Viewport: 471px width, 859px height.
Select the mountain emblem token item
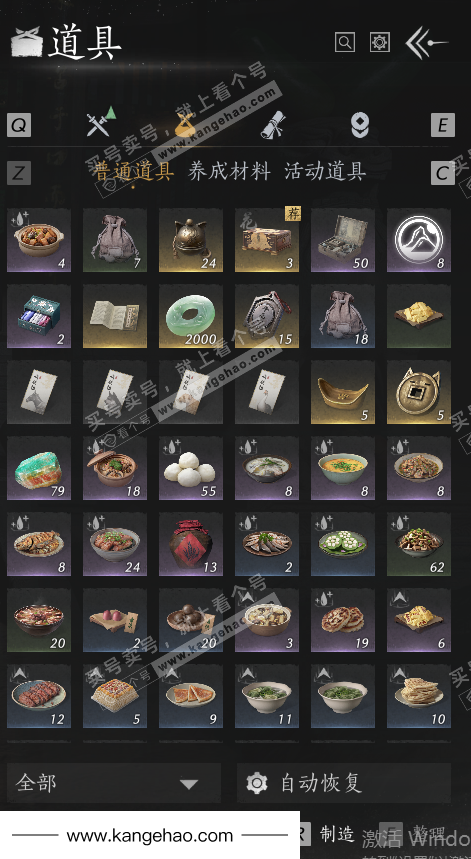pyautogui.click(x=419, y=240)
